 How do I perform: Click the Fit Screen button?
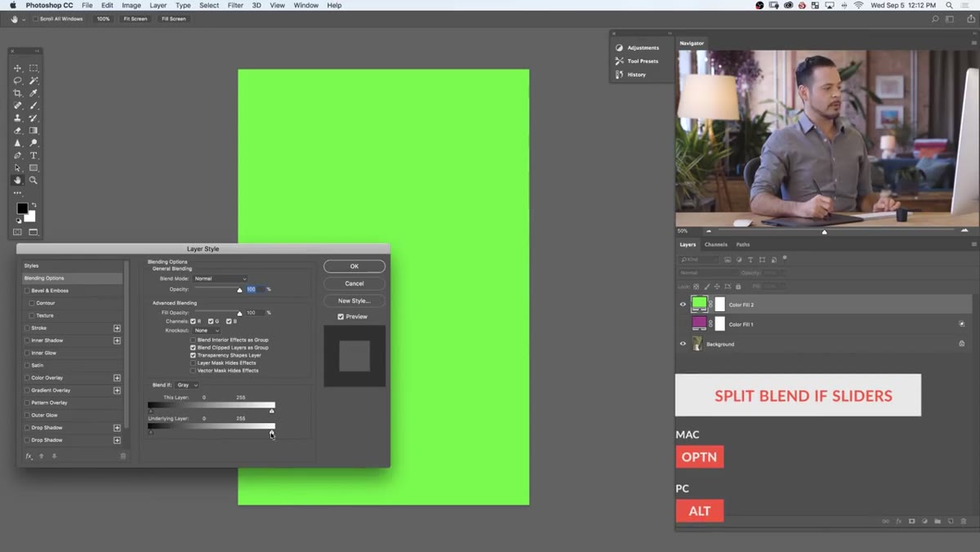click(135, 19)
